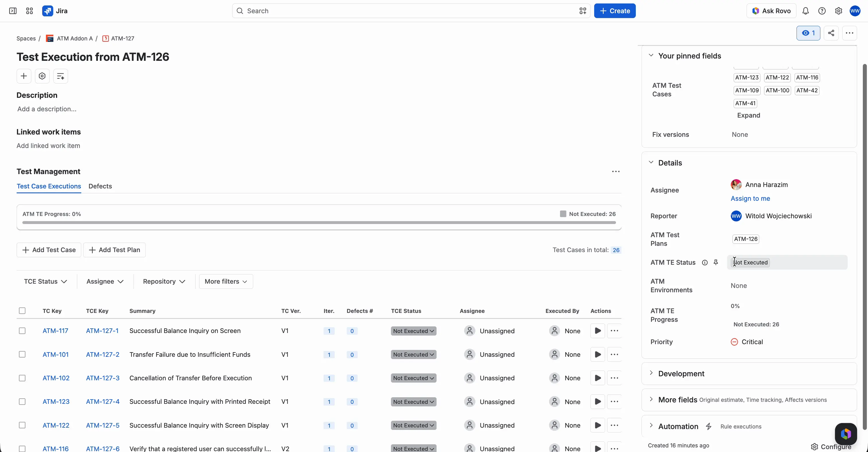Change Not Executed status for ATM-127-3
Image resolution: width=868 pixels, height=452 pixels.
point(413,378)
